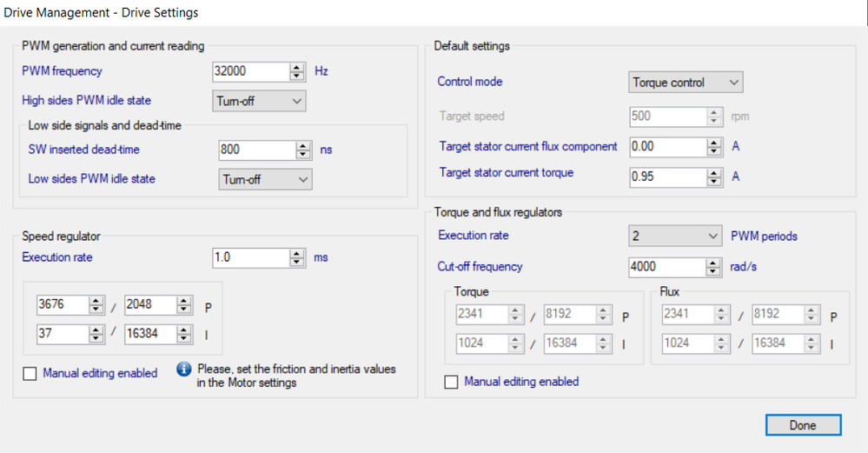The height and width of the screenshot is (453, 868).
Task: Click Torque and flux Execution rate label
Action: point(474,236)
